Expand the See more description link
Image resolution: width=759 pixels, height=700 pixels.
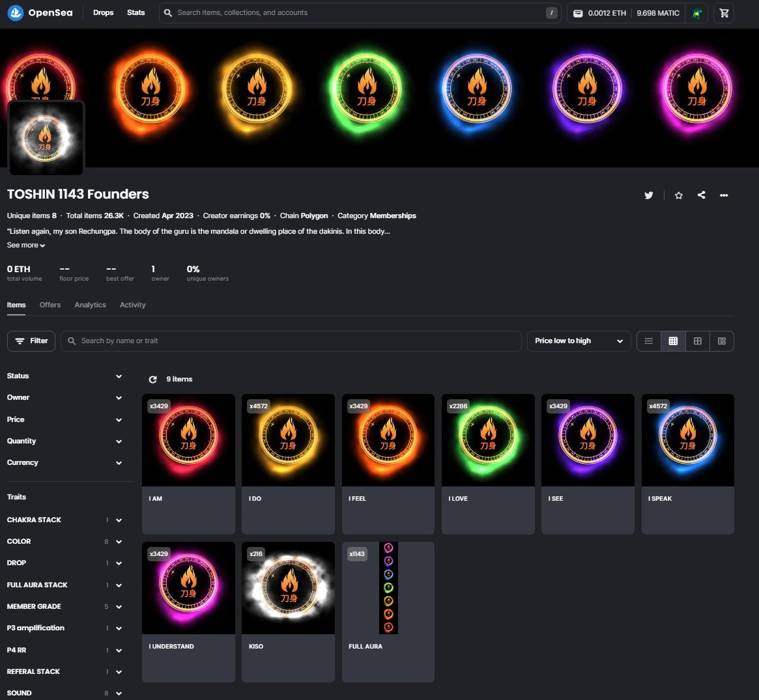[x=25, y=245]
